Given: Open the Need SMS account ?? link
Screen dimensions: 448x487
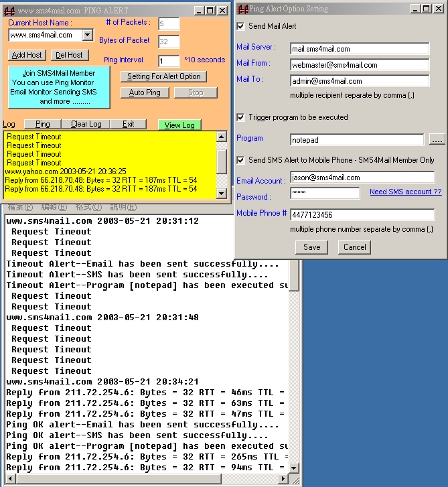Looking at the screenshot, I should coord(405,192).
